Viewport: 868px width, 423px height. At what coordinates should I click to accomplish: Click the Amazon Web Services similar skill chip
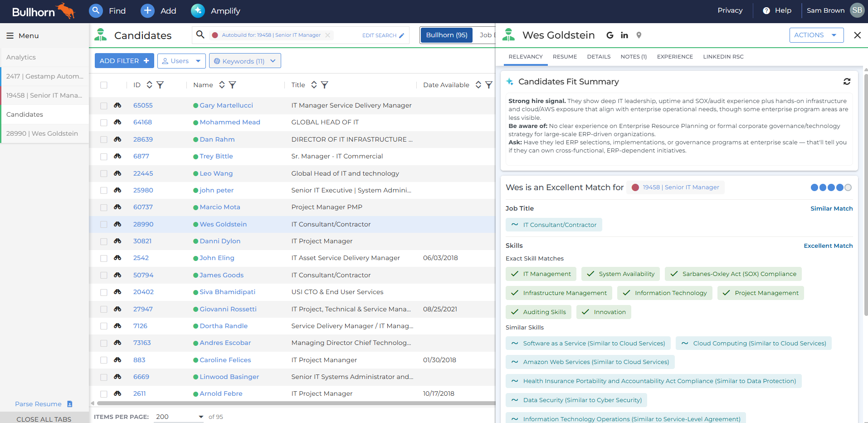[590, 362]
